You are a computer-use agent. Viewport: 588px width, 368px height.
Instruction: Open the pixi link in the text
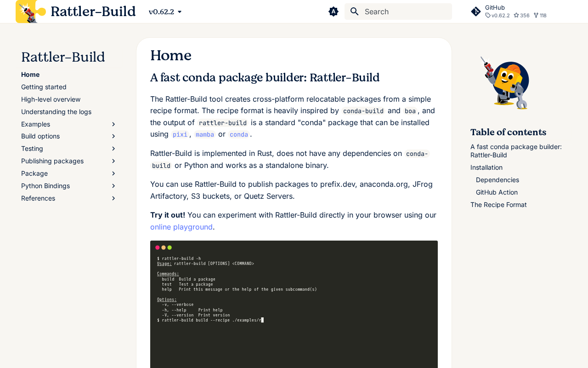180,134
